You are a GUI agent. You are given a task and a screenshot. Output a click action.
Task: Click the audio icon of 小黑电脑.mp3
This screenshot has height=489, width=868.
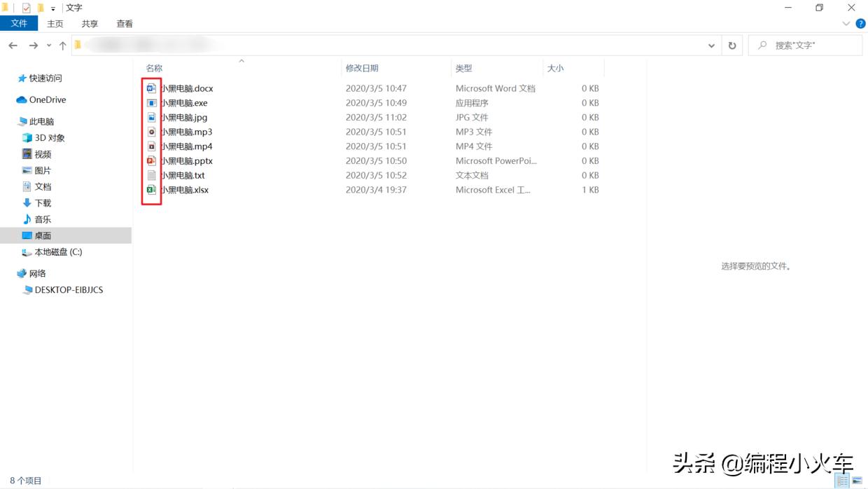[151, 132]
